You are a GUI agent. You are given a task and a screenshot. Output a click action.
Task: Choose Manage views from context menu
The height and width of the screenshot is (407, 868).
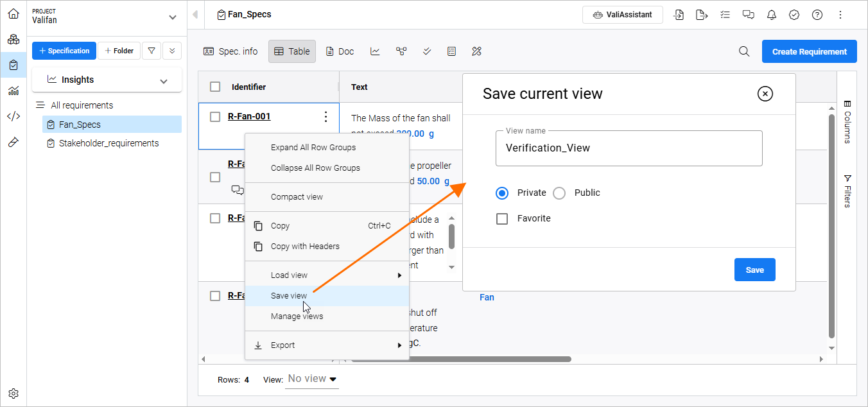click(x=297, y=316)
